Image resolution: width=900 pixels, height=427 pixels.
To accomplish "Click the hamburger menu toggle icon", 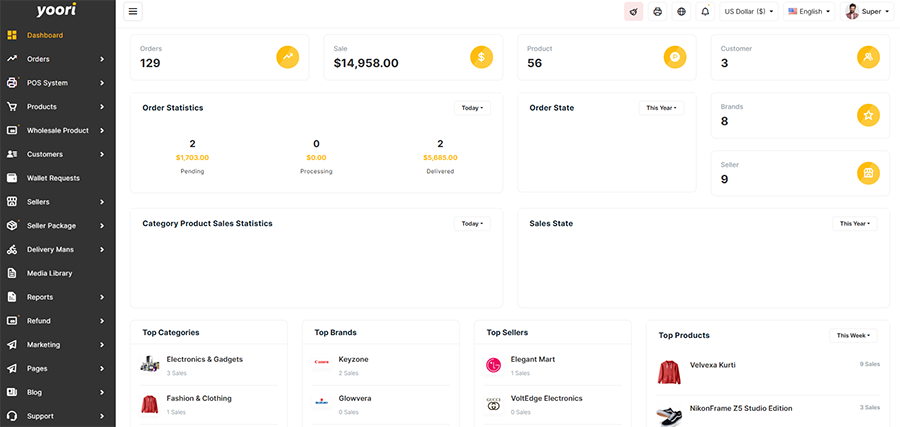I will (134, 12).
